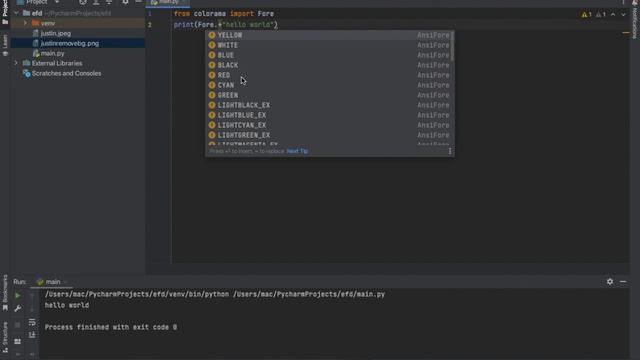Rerun main with green play button
The image size is (640, 360).
pyautogui.click(x=18, y=296)
